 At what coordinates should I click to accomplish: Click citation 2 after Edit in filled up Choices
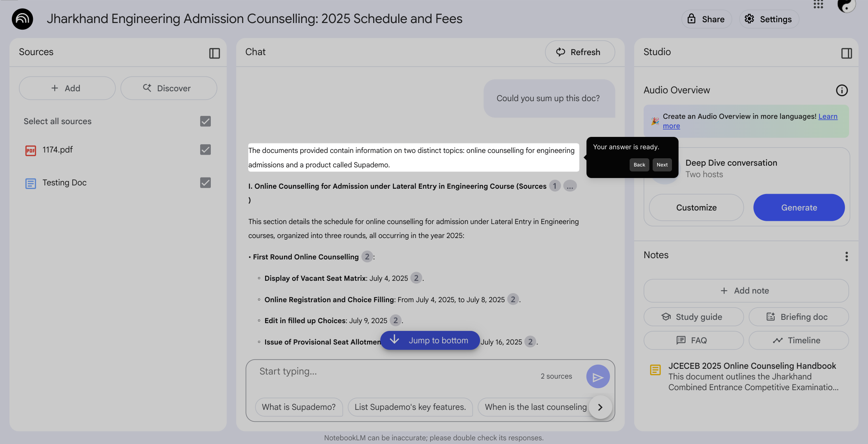395,321
